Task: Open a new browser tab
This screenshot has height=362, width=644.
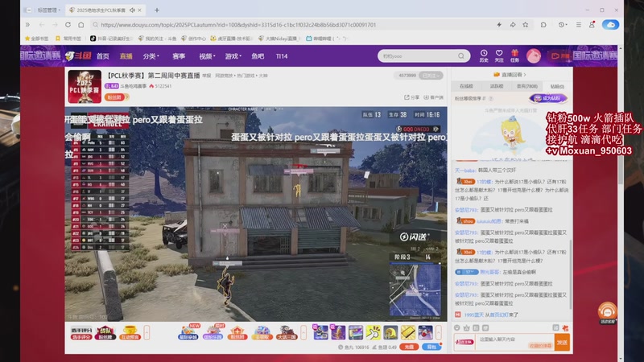Action: coord(157,10)
